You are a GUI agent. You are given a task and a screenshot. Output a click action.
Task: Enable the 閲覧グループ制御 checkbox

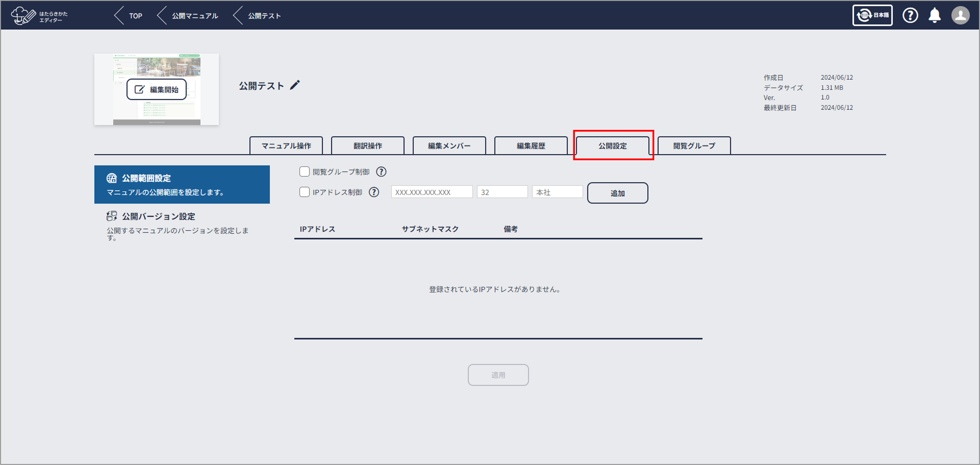click(x=304, y=172)
